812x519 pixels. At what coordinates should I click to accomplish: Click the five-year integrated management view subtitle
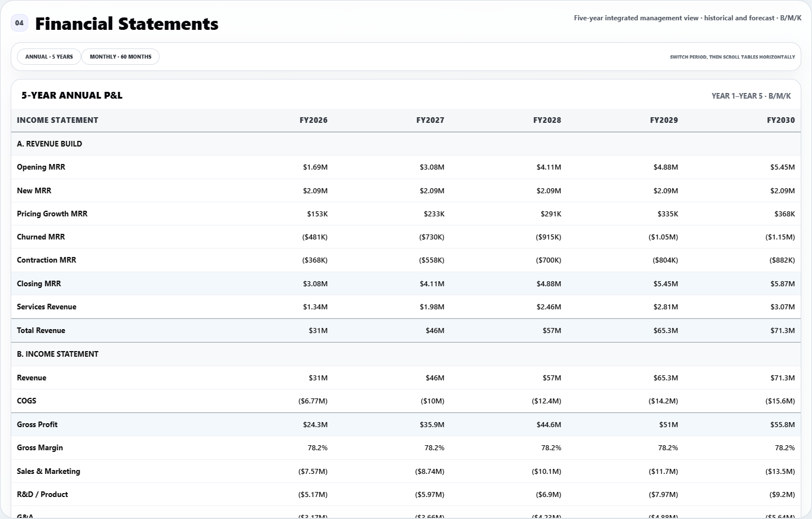(688, 18)
